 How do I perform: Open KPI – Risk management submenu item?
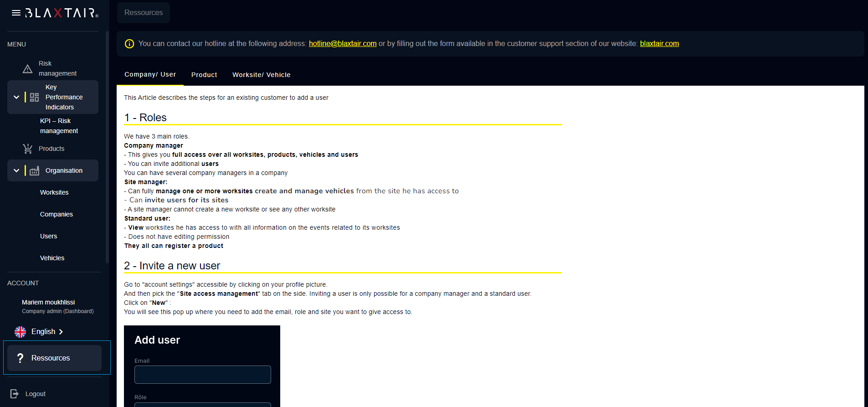(x=59, y=126)
